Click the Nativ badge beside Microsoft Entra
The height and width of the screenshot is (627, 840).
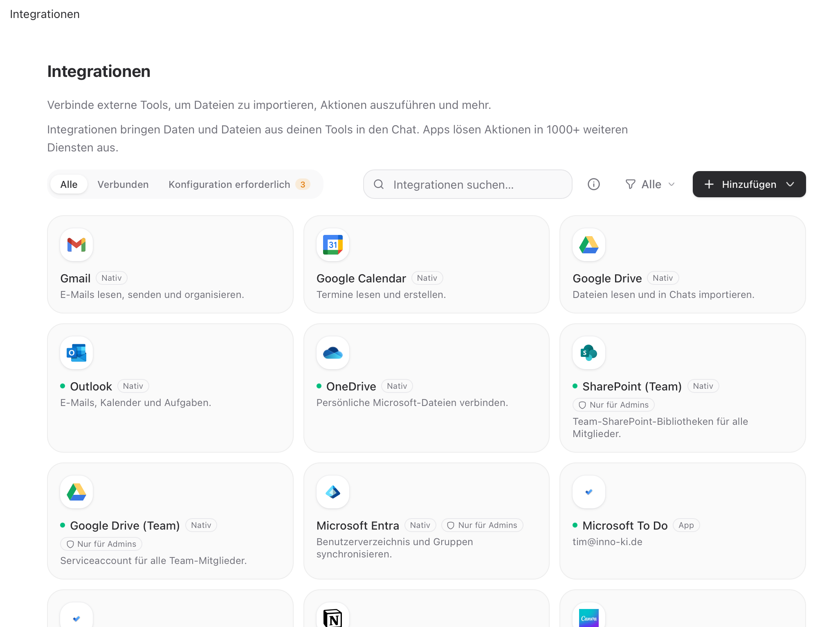click(x=420, y=526)
